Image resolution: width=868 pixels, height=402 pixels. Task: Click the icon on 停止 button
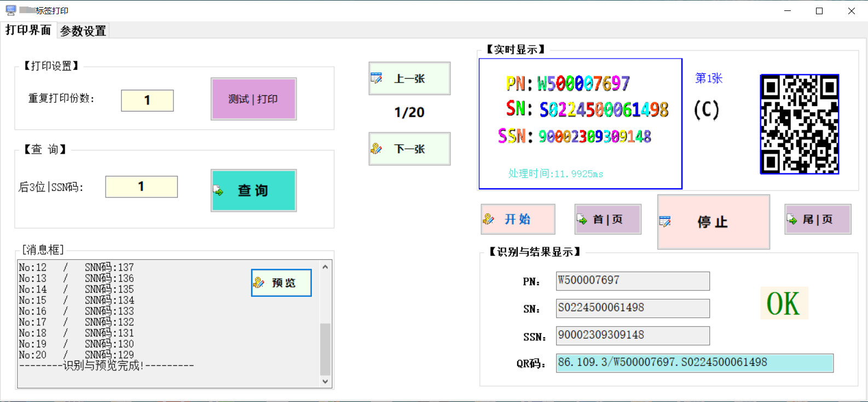point(665,222)
